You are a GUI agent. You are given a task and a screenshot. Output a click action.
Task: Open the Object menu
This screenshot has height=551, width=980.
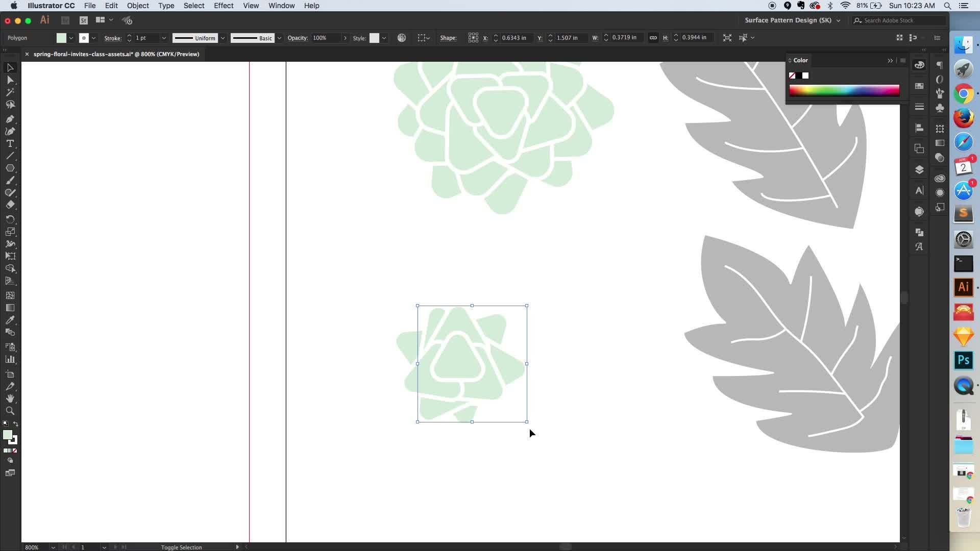click(138, 6)
